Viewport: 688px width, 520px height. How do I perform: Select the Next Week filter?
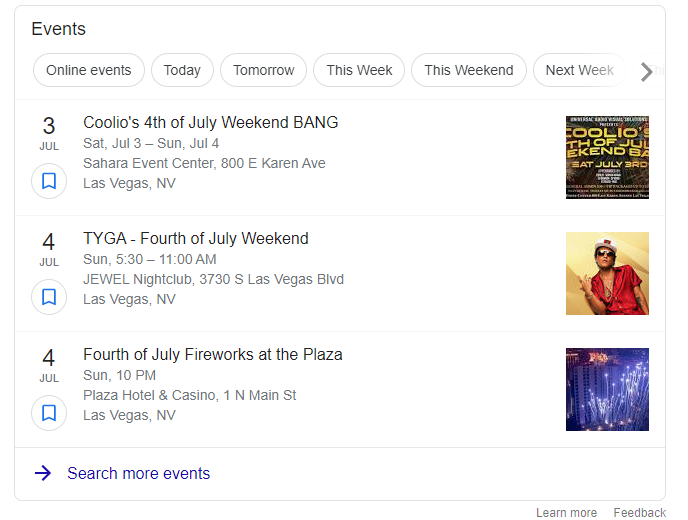(x=579, y=70)
